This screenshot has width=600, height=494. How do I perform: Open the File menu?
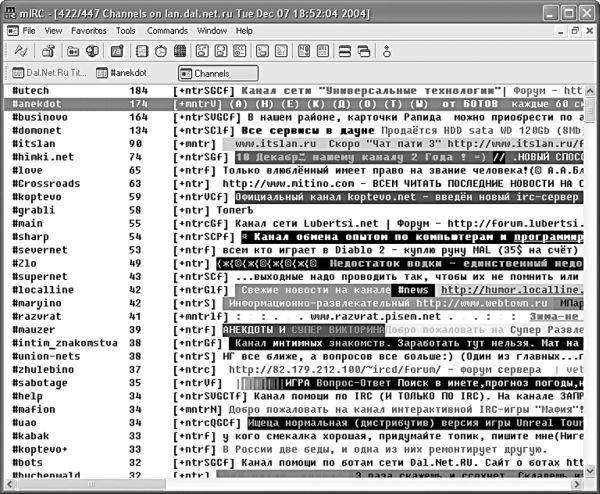pos(29,31)
